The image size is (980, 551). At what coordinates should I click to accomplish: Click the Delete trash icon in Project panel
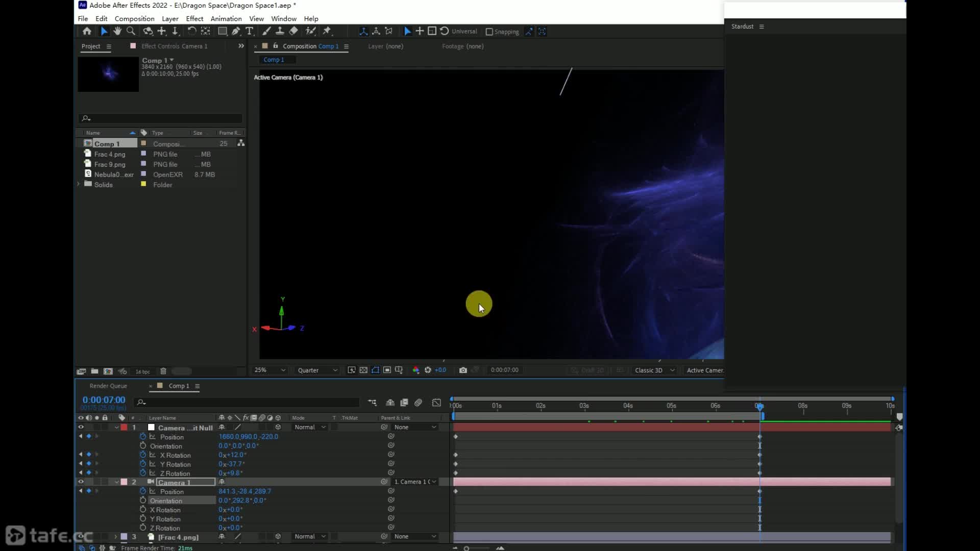(163, 371)
